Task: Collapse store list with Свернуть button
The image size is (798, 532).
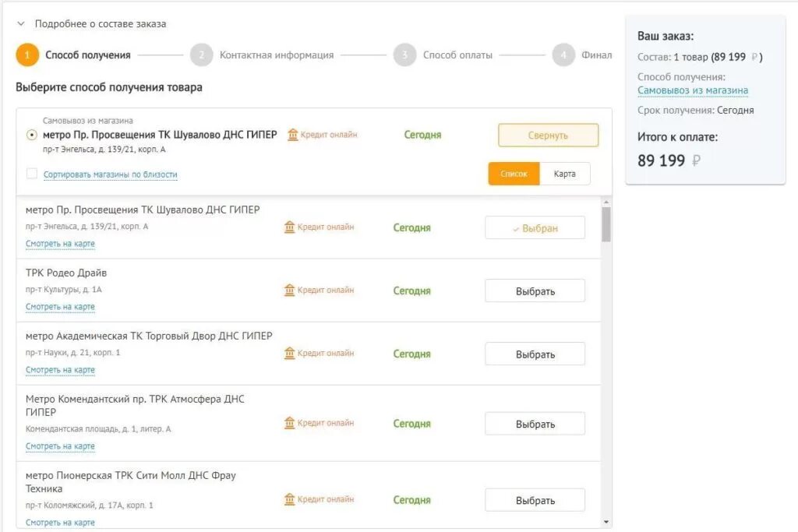Action: tap(548, 136)
